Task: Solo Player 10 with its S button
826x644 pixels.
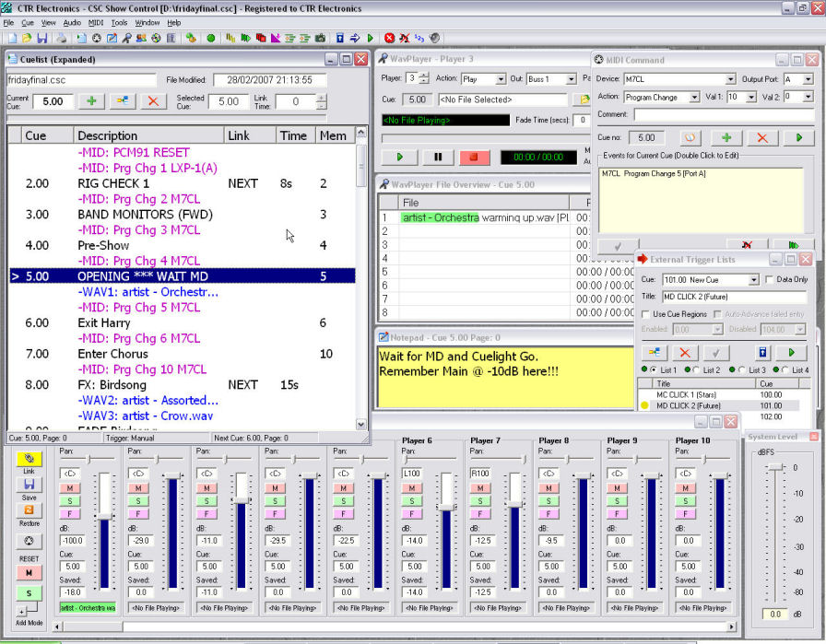Action: tap(685, 501)
